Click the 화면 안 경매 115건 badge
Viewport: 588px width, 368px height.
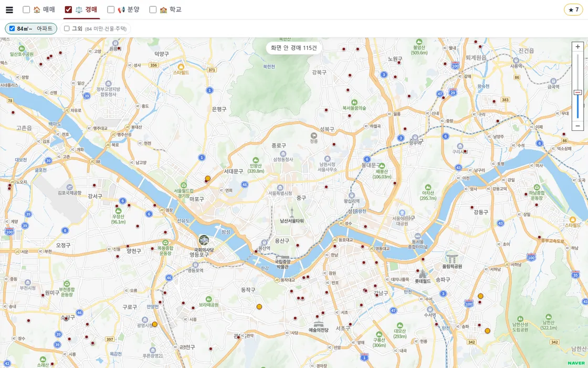(x=293, y=48)
